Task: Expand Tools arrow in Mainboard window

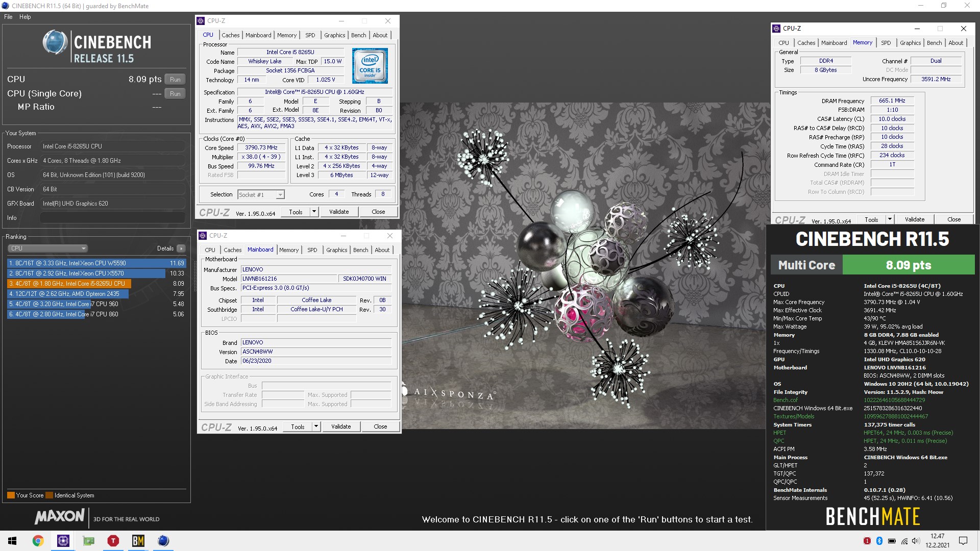Action: click(316, 427)
